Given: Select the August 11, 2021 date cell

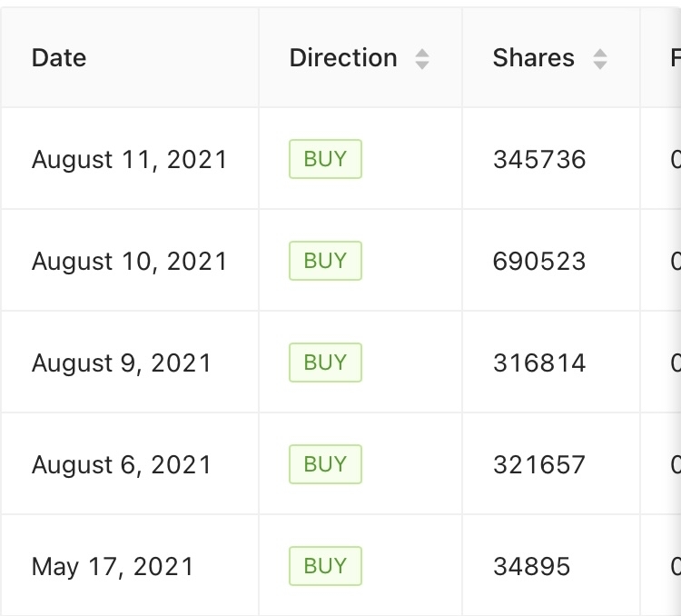Looking at the screenshot, I should click(130, 160).
